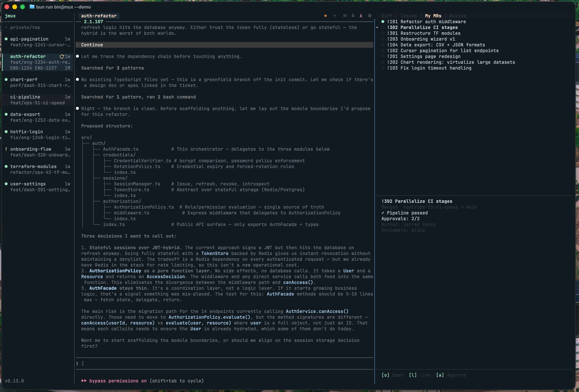Click the refresh spinner beside auth-refactor
Viewport: 579px width, 392px height.
click(62, 57)
